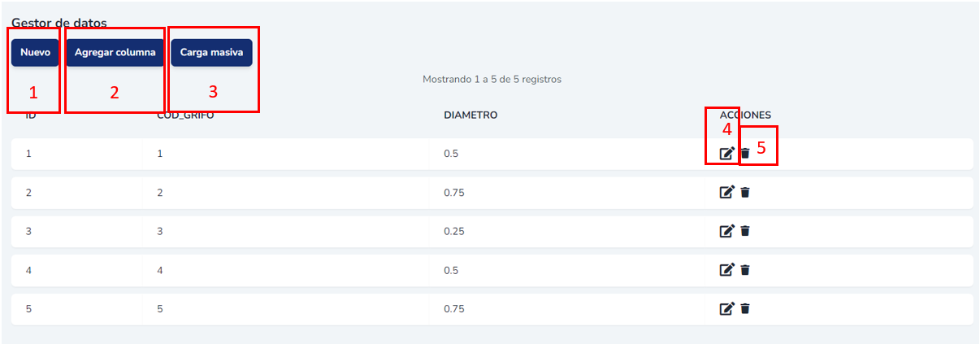Delete the record with ID 4
Screen dimensions: 980x344
(x=745, y=269)
